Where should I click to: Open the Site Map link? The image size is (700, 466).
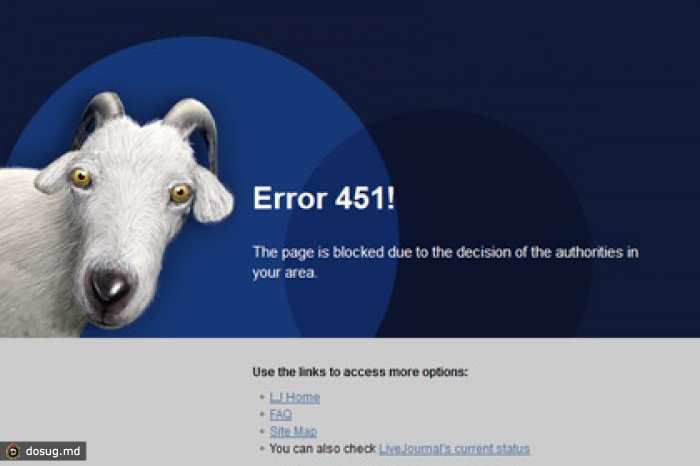[293, 431]
